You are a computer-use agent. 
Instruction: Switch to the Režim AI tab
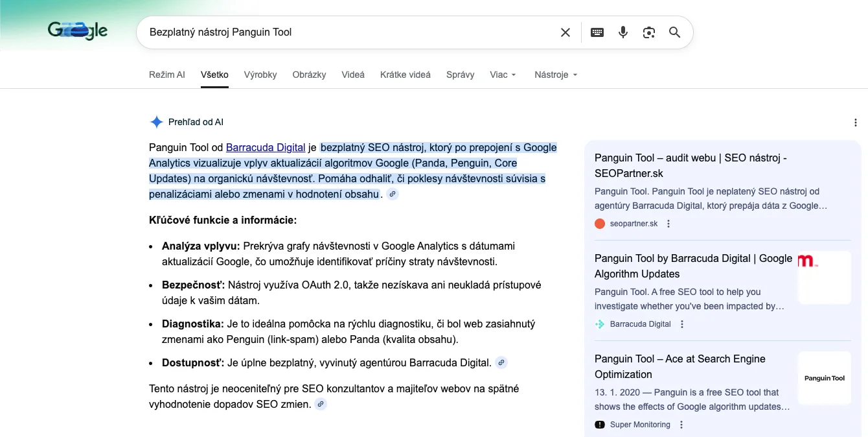(166, 75)
